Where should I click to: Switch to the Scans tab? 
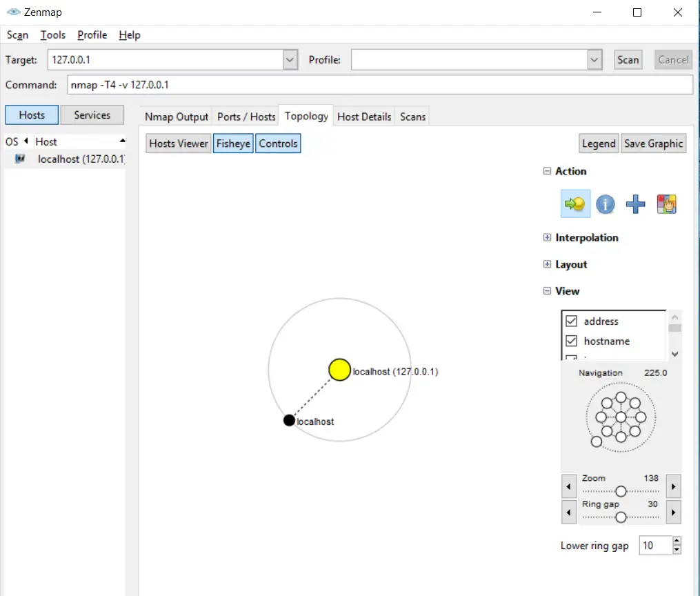pyautogui.click(x=412, y=117)
